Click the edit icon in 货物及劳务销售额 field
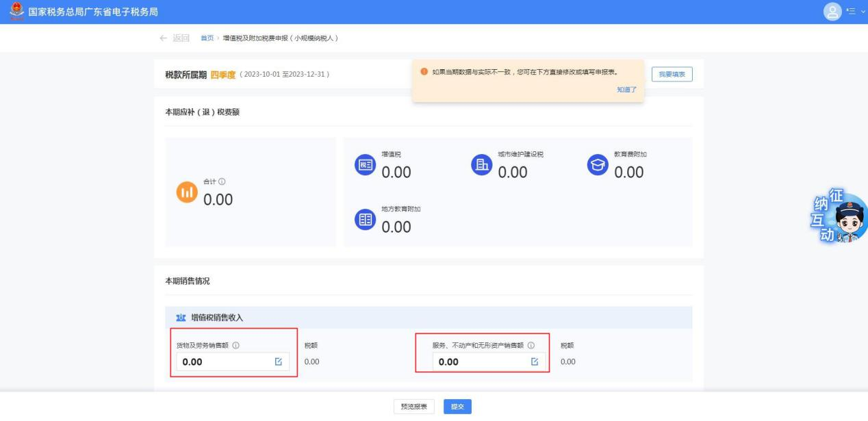Image resolution: width=868 pixels, height=421 pixels. tap(278, 362)
